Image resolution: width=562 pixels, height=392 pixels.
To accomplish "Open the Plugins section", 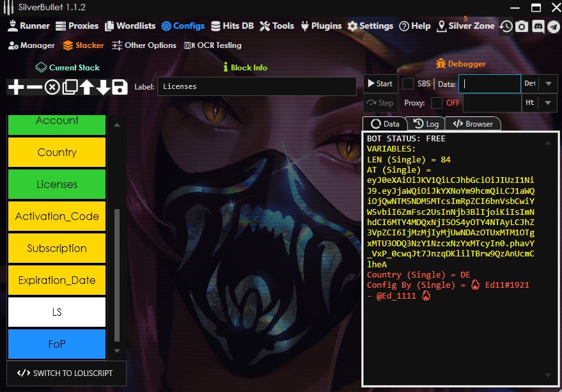I will pos(321,26).
